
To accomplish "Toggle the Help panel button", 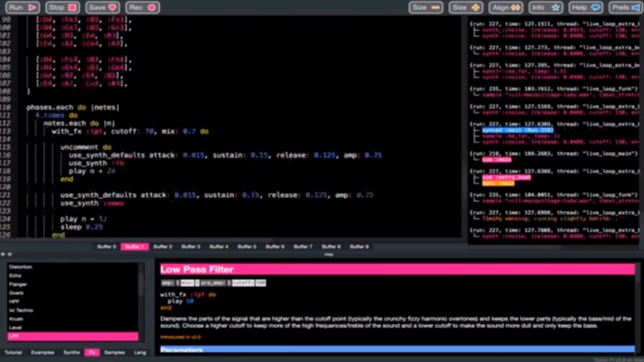I will (x=585, y=7).
